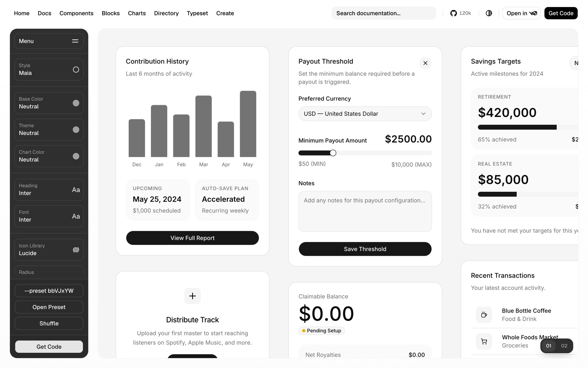Open the Style Maia selector
The height and width of the screenshot is (368, 588).
tap(49, 69)
